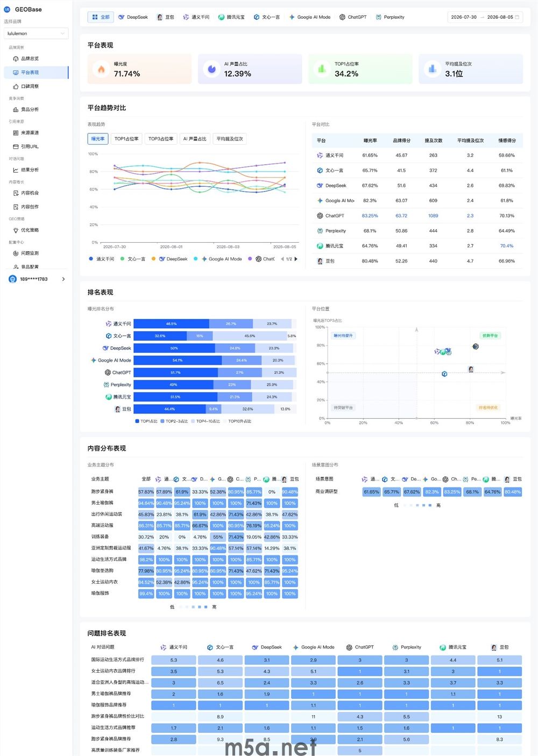This screenshot has height=756, width=538.
Task: Go to previous trend legend page arrow
Action: pyautogui.click(x=282, y=259)
